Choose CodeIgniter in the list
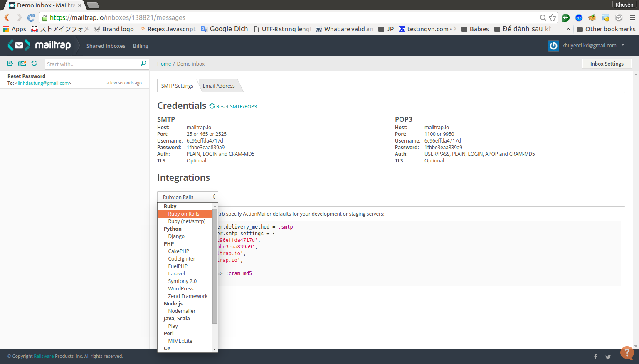This screenshot has height=364, width=639. (185, 259)
